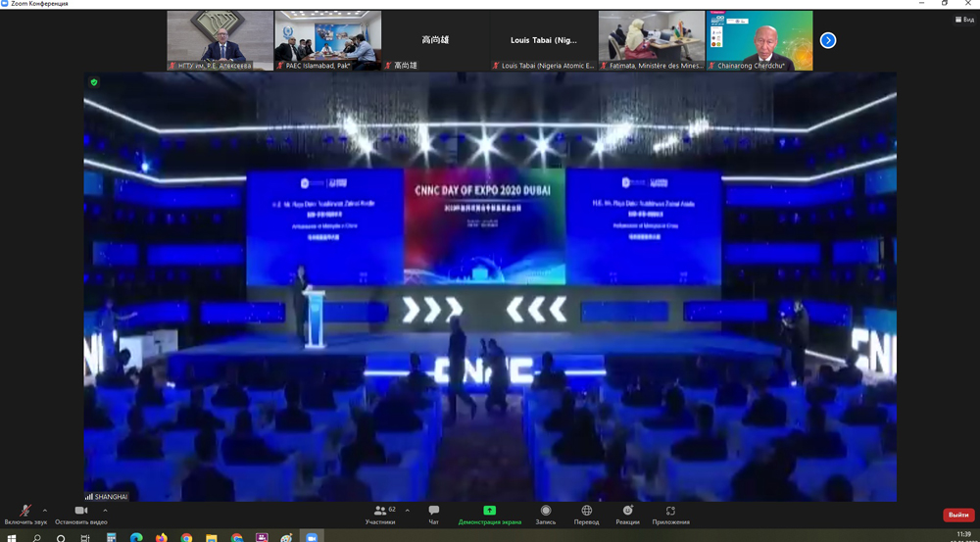Select 高尚雄 participant tile

436,40
